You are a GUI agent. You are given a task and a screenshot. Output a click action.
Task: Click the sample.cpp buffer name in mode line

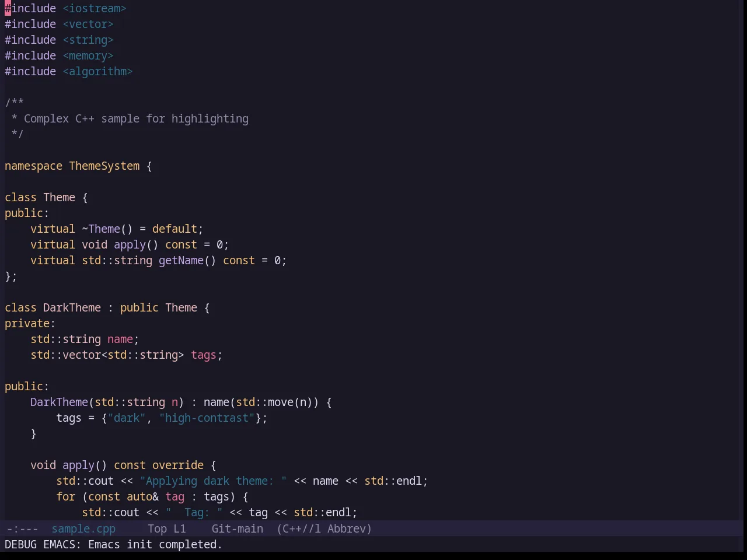coord(83,528)
